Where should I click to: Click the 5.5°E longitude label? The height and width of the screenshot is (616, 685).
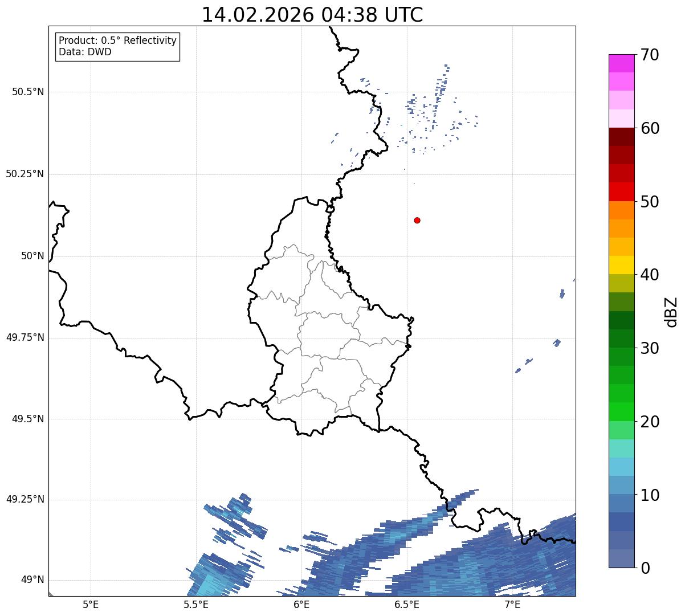coord(196,604)
